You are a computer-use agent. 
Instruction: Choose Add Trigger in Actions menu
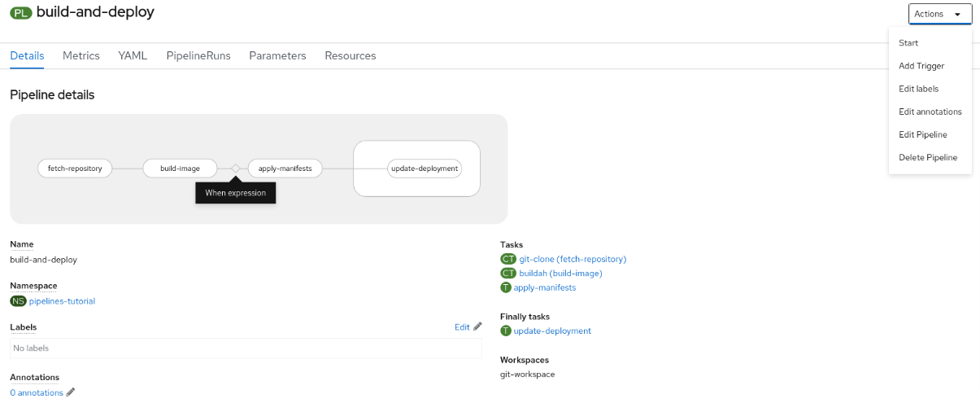click(x=921, y=66)
